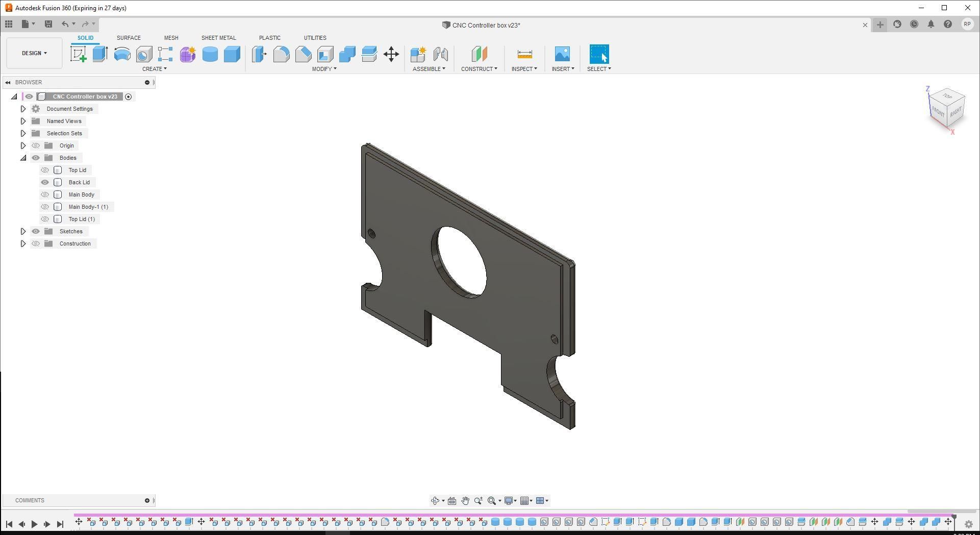980x535 pixels.
Task: Click the CONSTRUCT menu label
Action: [x=479, y=69]
